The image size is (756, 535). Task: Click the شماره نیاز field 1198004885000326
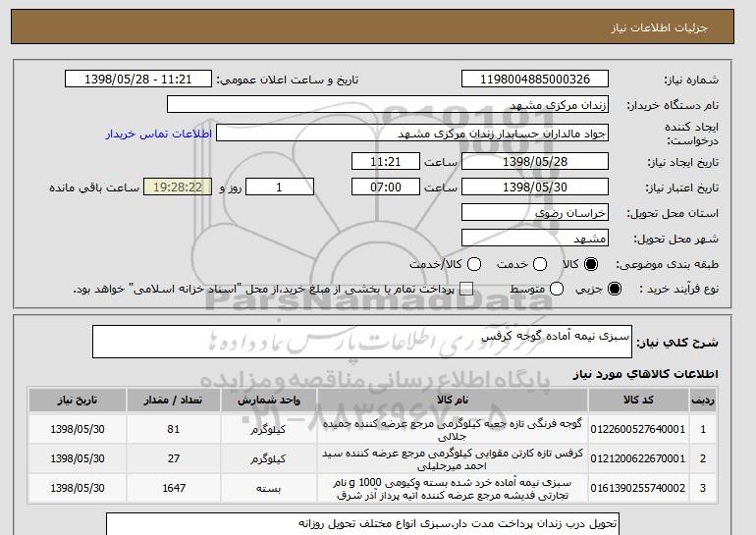point(535,80)
